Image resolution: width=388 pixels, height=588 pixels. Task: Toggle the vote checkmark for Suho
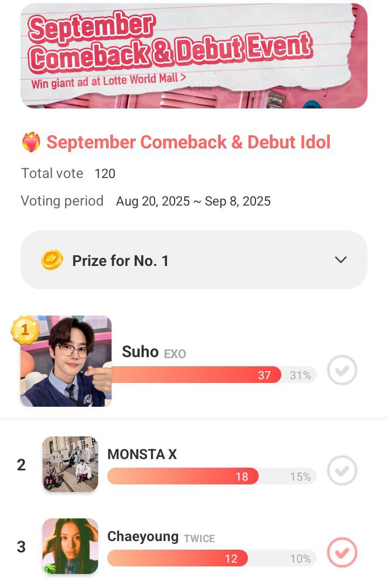coord(342,370)
